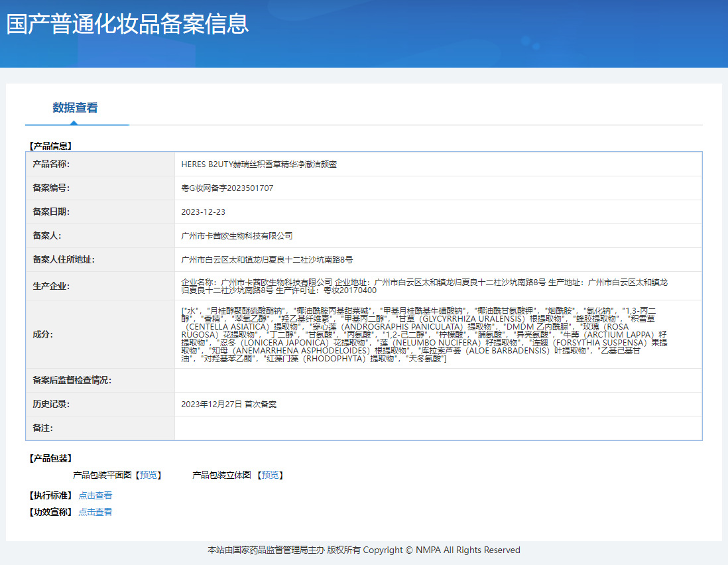728x565 pixels.
Task: Click the 备案后监督检查情况 row label
Action: click(72, 380)
